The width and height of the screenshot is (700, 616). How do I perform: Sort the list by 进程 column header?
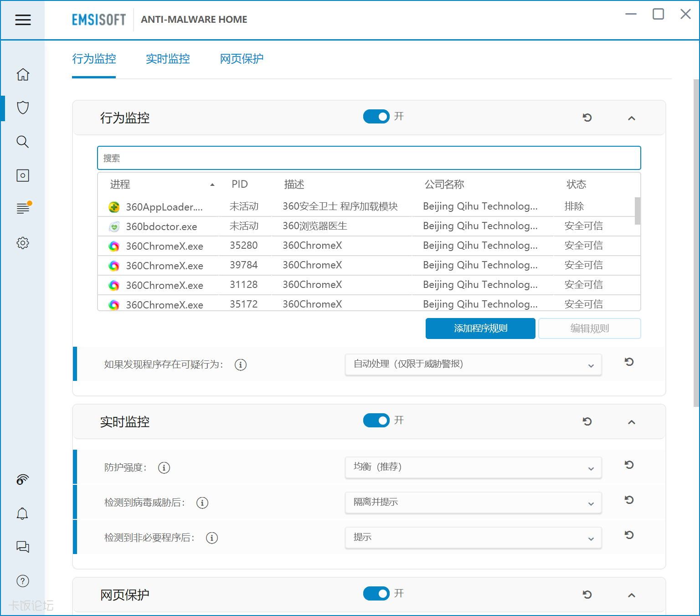coord(120,185)
